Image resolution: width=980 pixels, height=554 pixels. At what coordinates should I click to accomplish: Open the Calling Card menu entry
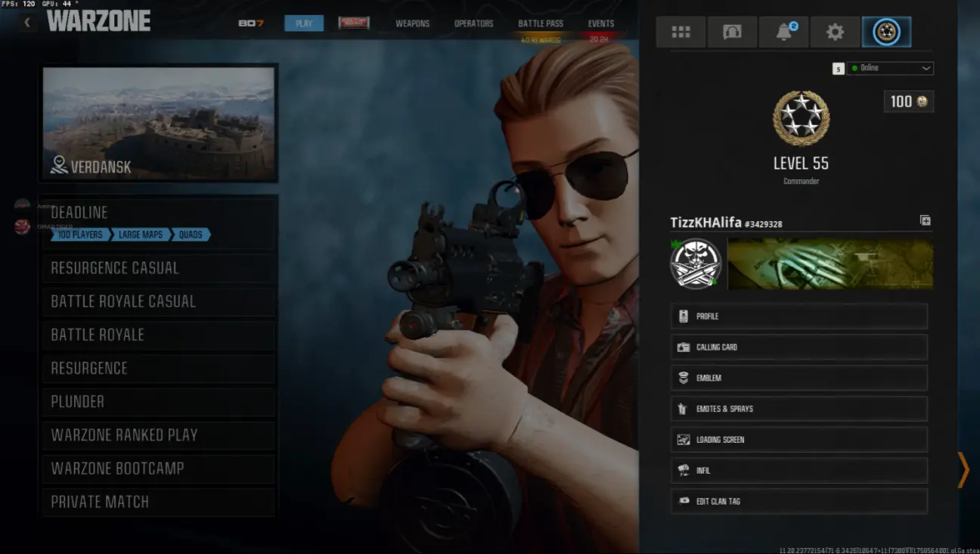[799, 347]
